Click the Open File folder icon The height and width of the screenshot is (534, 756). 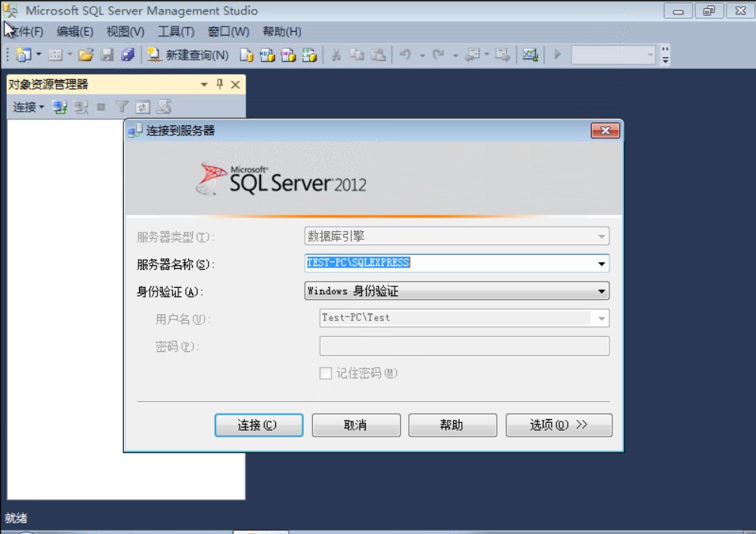point(85,55)
